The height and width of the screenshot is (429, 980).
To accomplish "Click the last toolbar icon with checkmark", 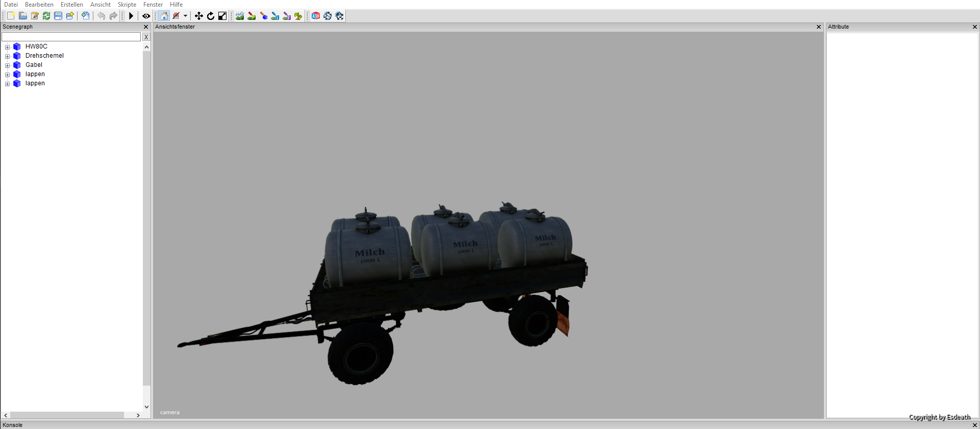I will point(339,16).
